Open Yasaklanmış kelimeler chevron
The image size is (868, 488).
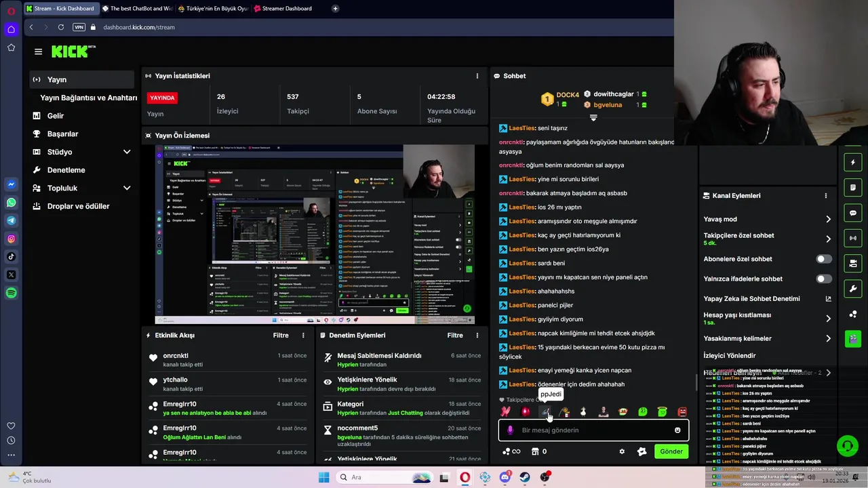828,338
